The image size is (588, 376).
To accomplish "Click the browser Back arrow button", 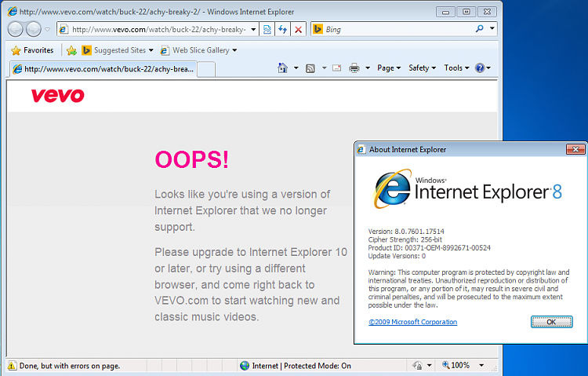I will [x=15, y=29].
